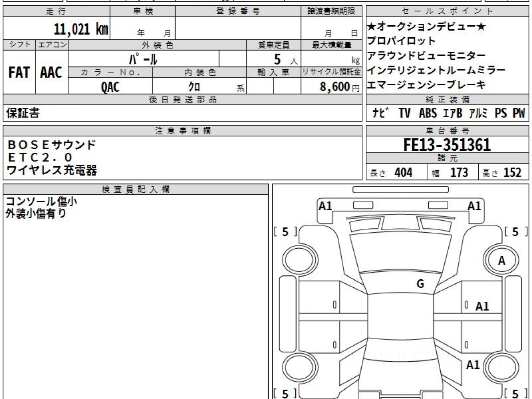Click the mileage value 11,021 km
Screen dimensions: 532x399
(x=81, y=29)
